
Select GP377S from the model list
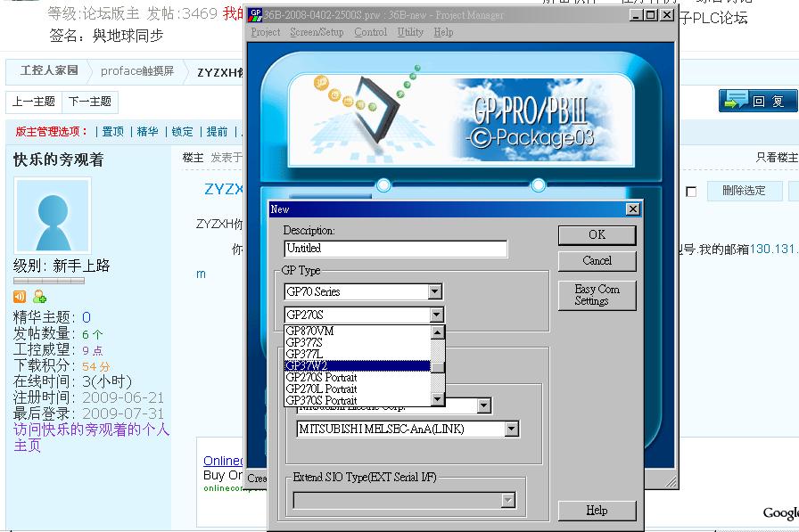pyautogui.click(x=305, y=342)
